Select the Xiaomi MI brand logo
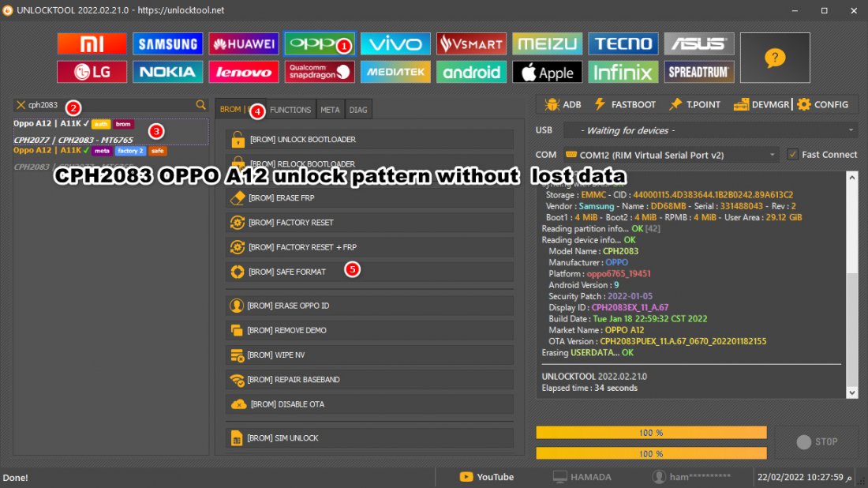Viewport: 868px width, 488px height. (92, 43)
